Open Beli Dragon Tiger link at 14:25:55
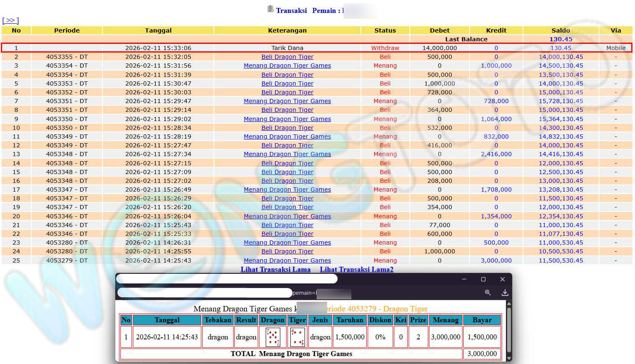The image size is (635, 364). (x=287, y=251)
